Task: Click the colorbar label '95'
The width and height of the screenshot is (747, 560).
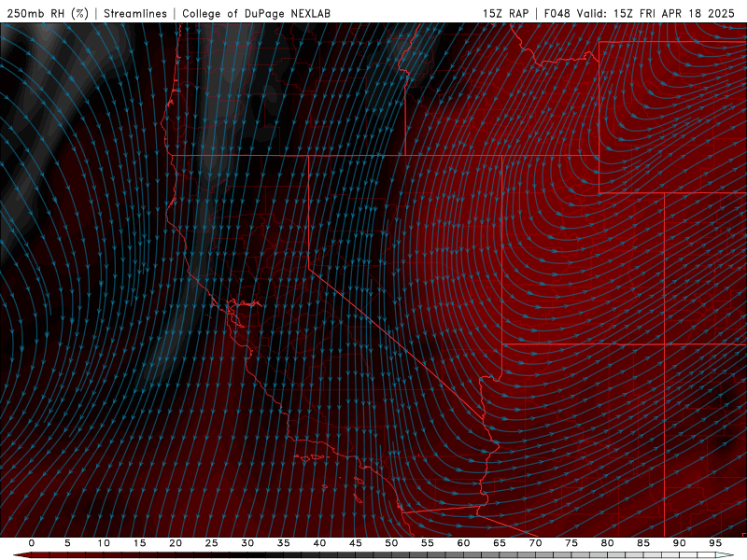Action: click(x=715, y=543)
